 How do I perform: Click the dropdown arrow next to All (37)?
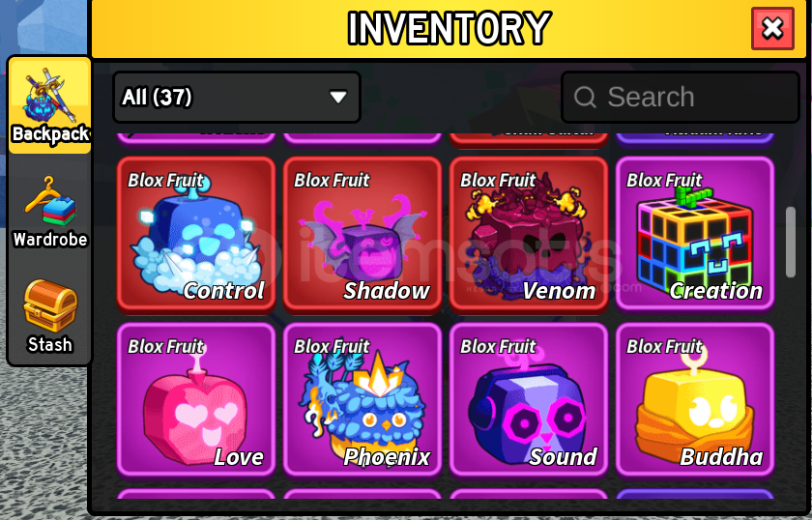[x=338, y=97]
